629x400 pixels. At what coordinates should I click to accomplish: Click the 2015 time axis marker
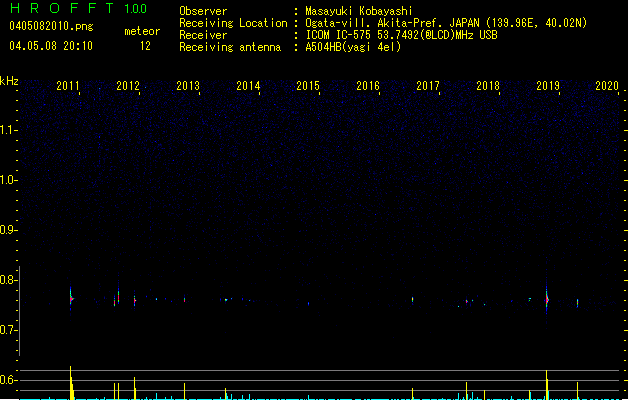pyautogui.click(x=308, y=86)
